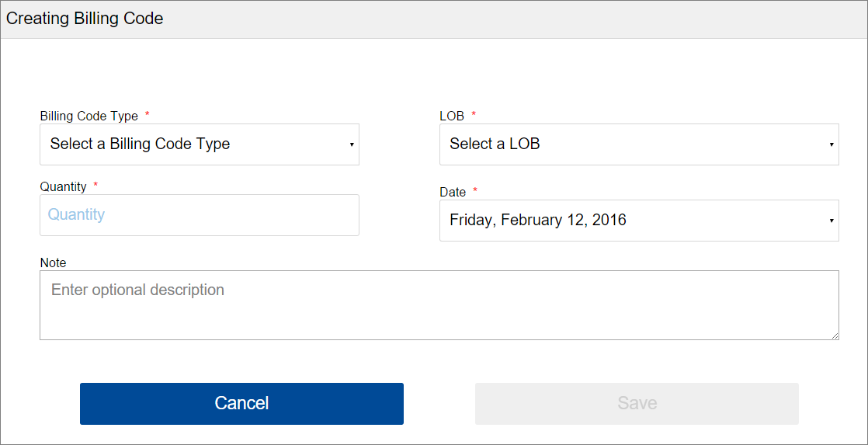The height and width of the screenshot is (445, 868).
Task: Click the Note field label
Action: click(x=53, y=263)
